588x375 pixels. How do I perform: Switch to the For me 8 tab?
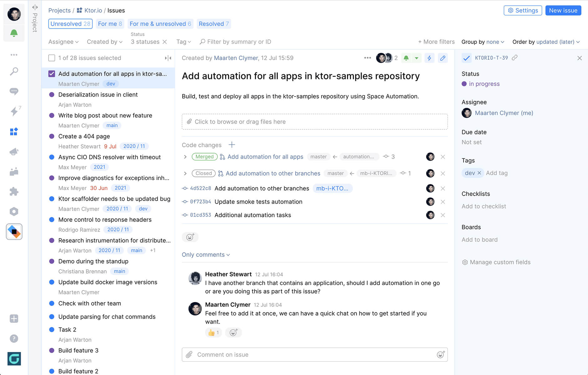110,24
